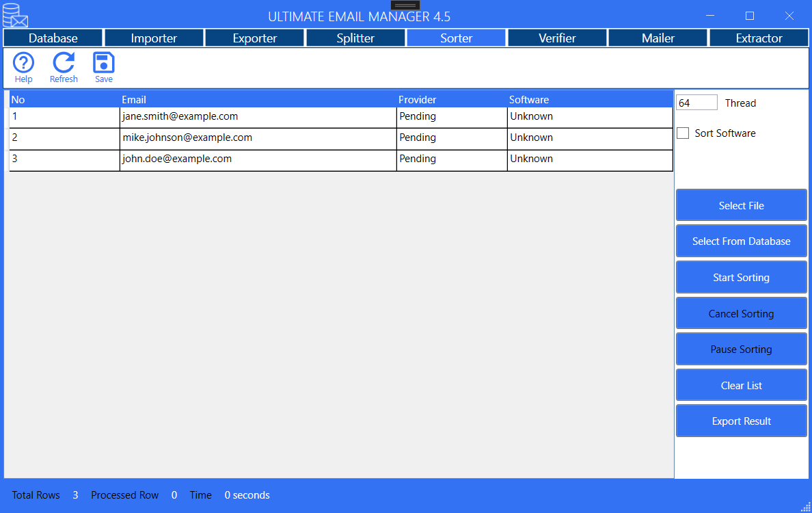The width and height of the screenshot is (812, 513).
Task: Click Select From Database
Action: 741,241
